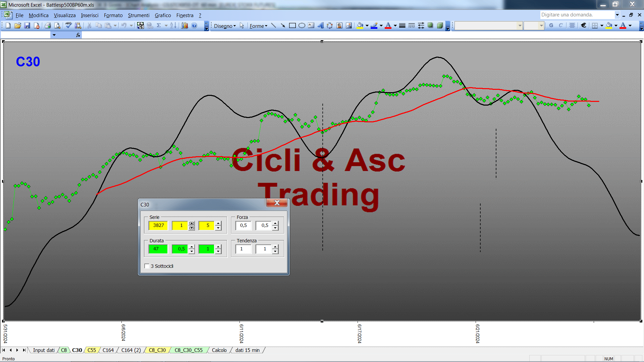This screenshot has height=362, width=644.
Task: Increase the Forza 0,5 spinner value
Action: [x=275, y=224]
